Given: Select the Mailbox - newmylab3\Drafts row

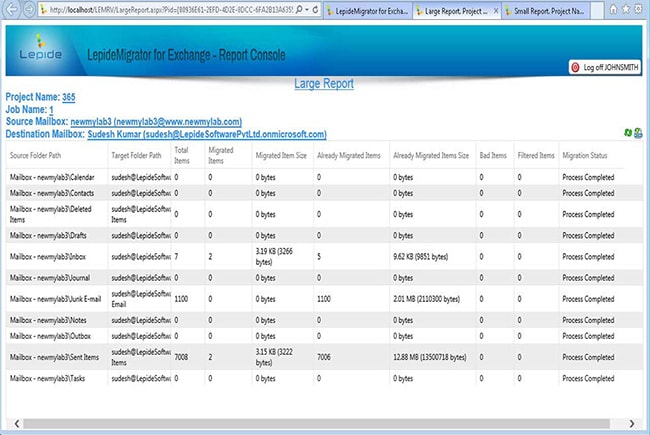Looking at the screenshot, I should point(324,235).
